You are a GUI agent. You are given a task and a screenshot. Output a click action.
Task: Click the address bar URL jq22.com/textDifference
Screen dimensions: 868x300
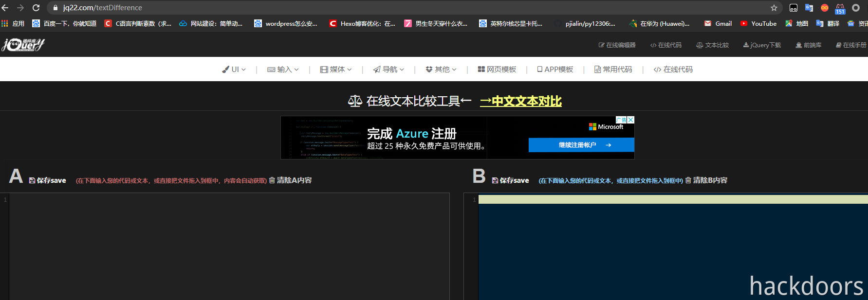point(103,8)
